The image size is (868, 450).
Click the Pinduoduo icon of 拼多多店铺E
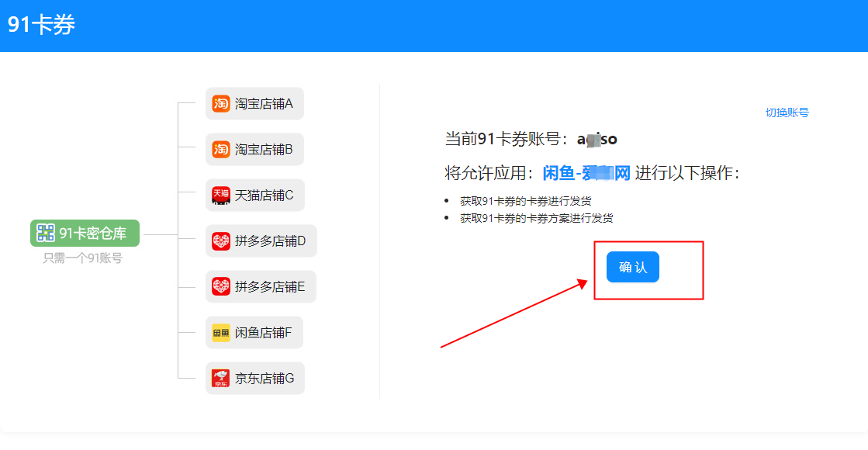coord(221,287)
